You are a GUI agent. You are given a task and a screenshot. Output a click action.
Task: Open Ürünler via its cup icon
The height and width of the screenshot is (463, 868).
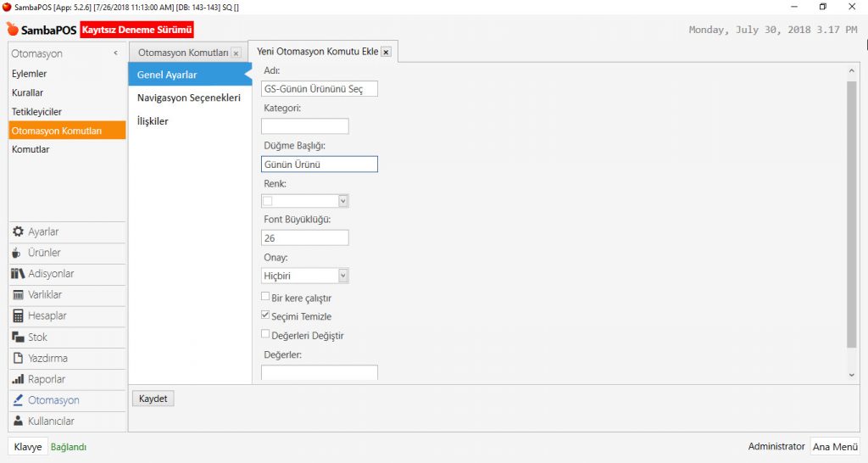coord(18,253)
